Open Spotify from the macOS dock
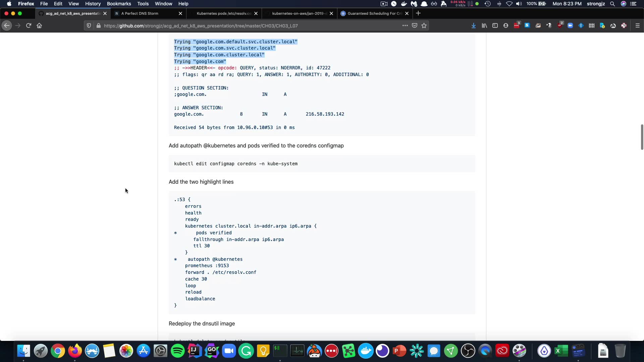 pyautogui.click(x=177, y=351)
